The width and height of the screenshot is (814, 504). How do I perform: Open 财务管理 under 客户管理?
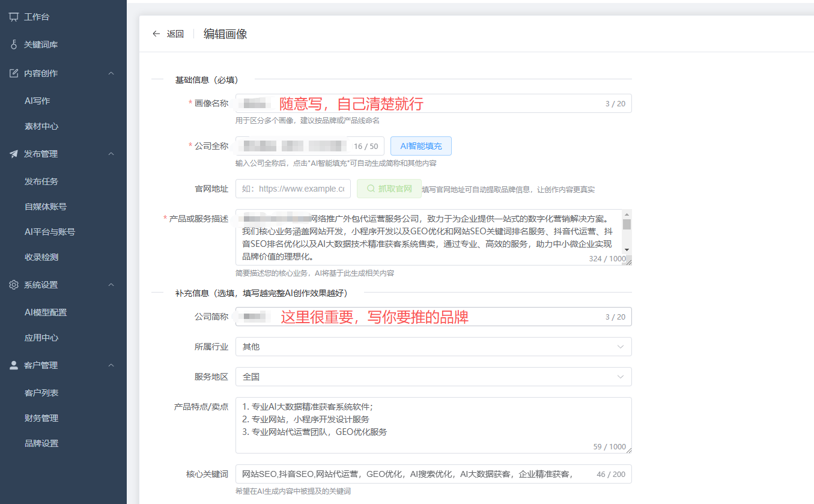pyautogui.click(x=42, y=417)
